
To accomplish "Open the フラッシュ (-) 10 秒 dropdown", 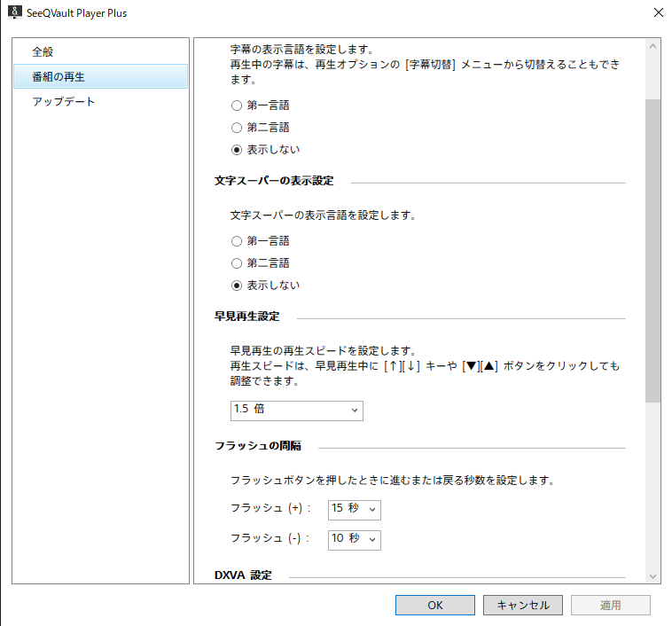I will click(x=354, y=539).
